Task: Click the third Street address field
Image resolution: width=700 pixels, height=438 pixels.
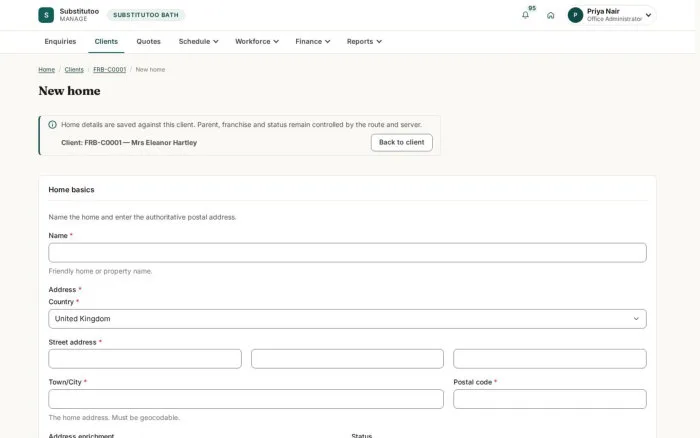Action: [550, 359]
